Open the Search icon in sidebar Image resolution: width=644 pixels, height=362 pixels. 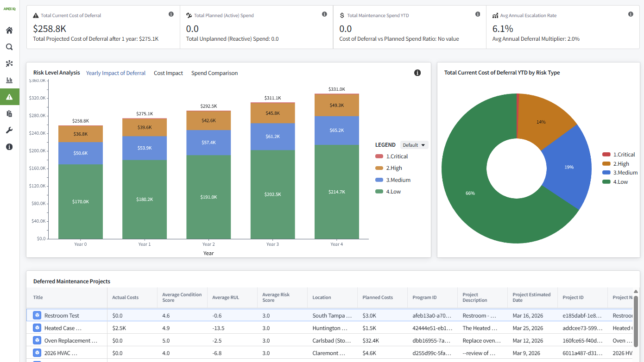click(x=9, y=47)
